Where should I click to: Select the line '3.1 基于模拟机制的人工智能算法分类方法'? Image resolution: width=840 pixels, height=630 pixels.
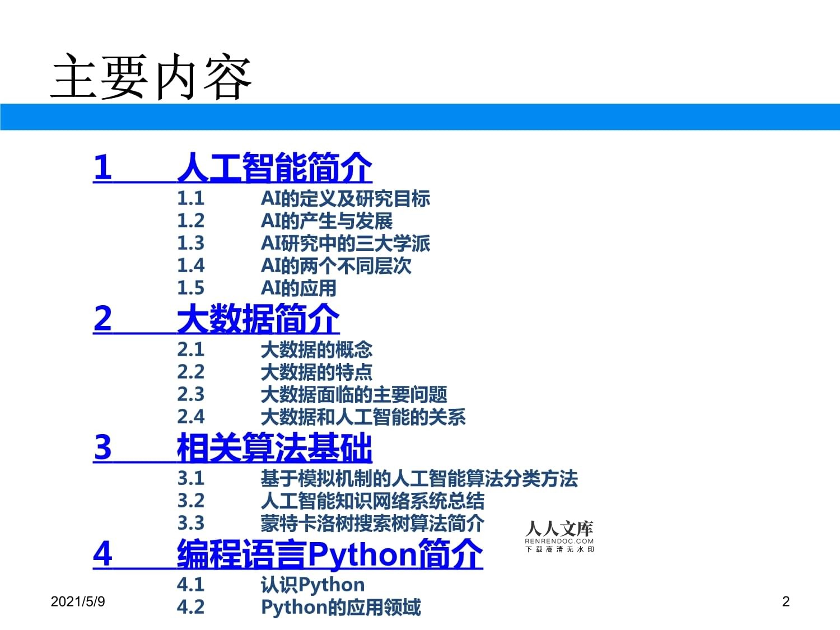coord(377,478)
